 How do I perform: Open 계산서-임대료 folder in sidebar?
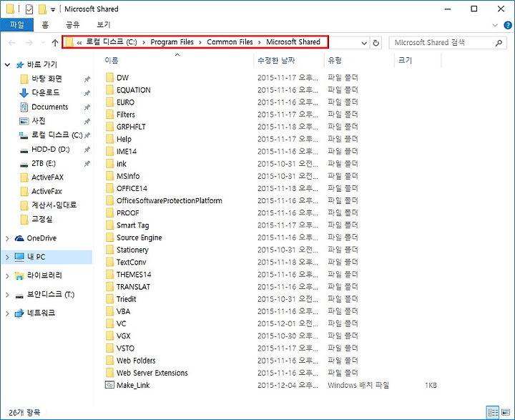click(x=54, y=205)
